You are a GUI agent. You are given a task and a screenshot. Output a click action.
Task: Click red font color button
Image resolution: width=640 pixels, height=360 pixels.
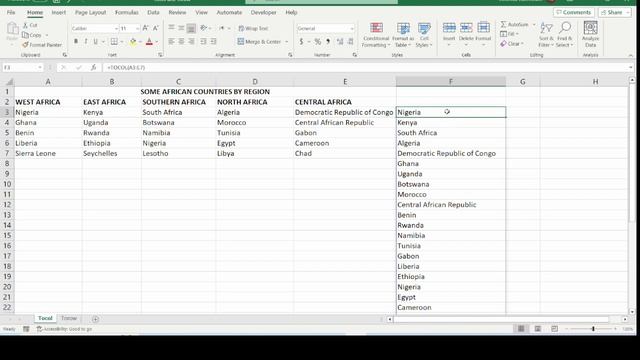click(149, 42)
